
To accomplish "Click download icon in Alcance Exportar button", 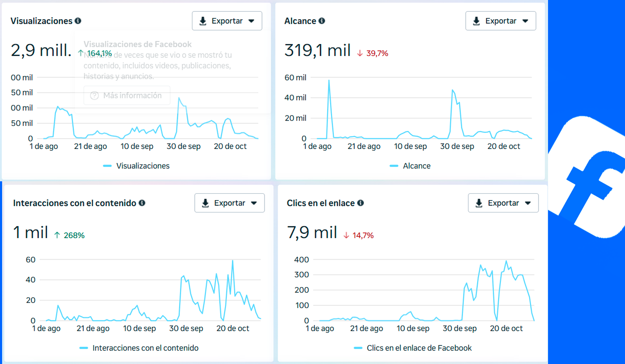I will tap(476, 21).
